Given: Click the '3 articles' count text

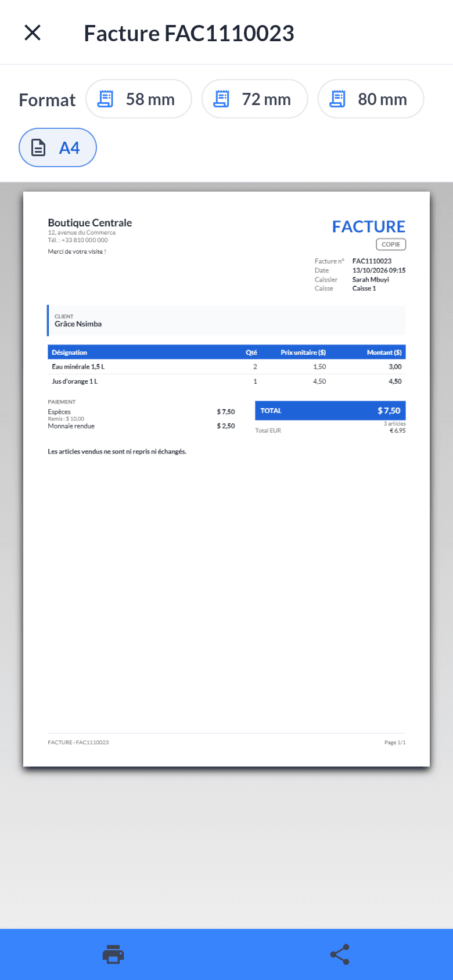Looking at the screenshot, I should (394, 424).
